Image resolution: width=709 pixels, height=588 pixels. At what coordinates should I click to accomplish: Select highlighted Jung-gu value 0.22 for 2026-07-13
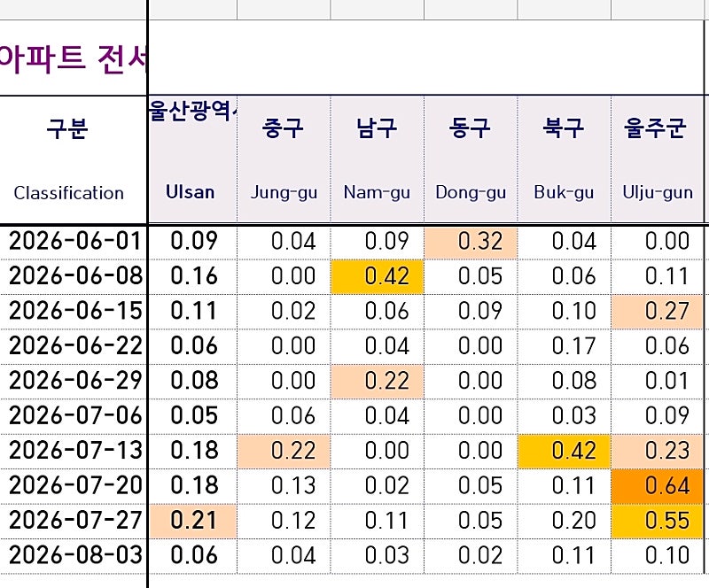[x=284, y=451]
